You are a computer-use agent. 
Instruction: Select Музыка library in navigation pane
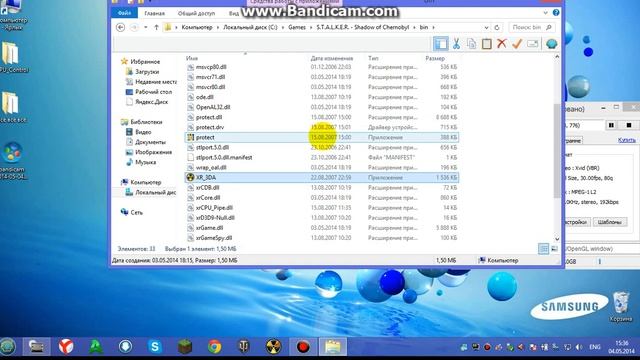coord(145,162)
